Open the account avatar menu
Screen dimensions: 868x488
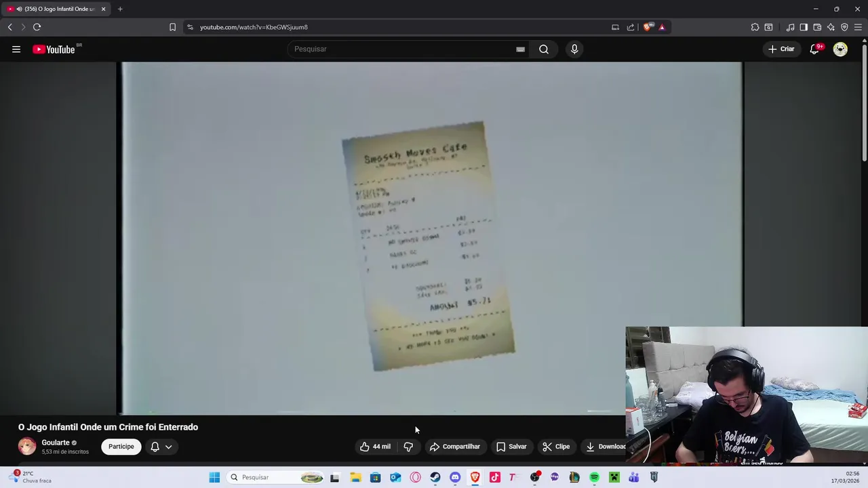[x=840, y=49]
